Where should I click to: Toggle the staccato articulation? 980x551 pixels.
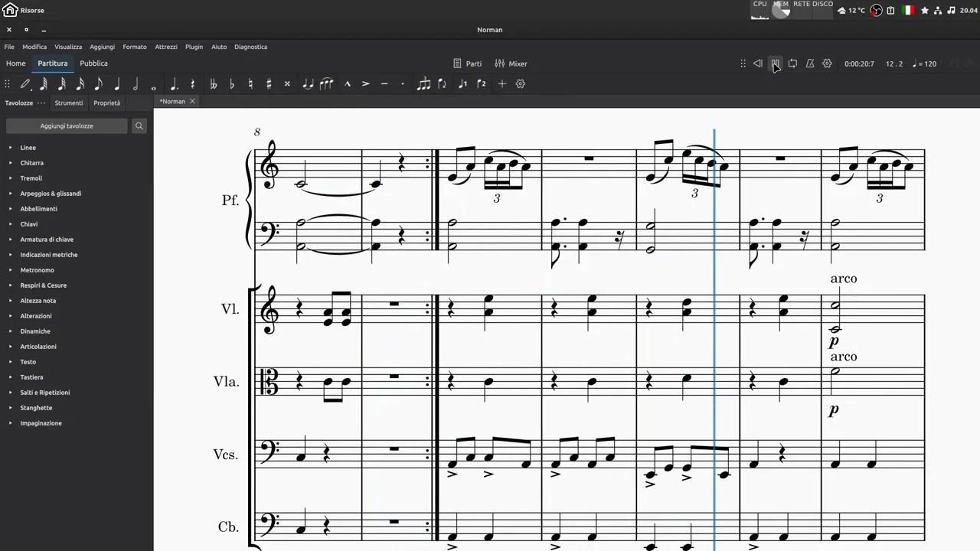(403, 83)
